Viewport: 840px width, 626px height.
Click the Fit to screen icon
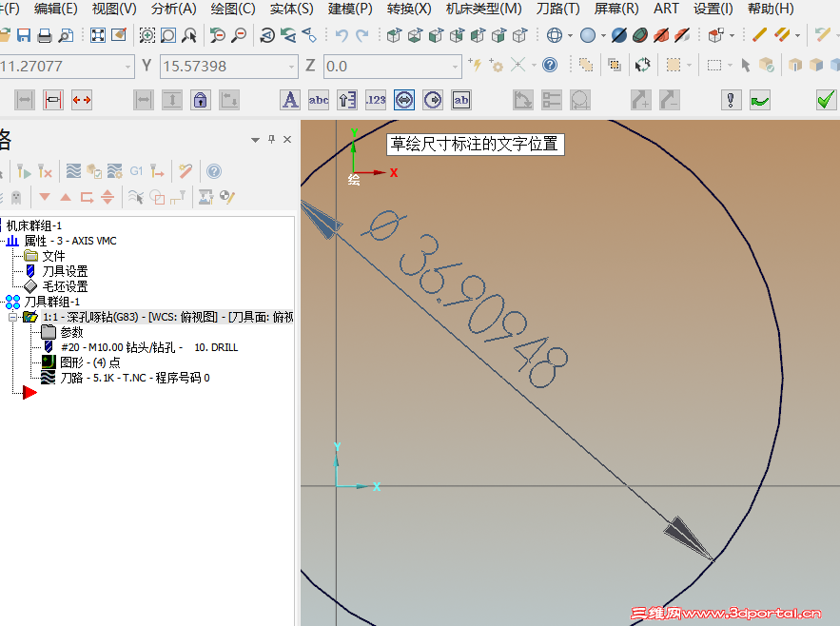(x=97, y=35)
